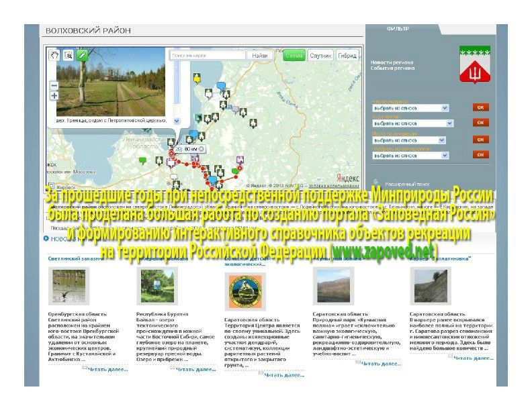Open the Новости региона menu item
532x410 pixels.
point(392,62)
